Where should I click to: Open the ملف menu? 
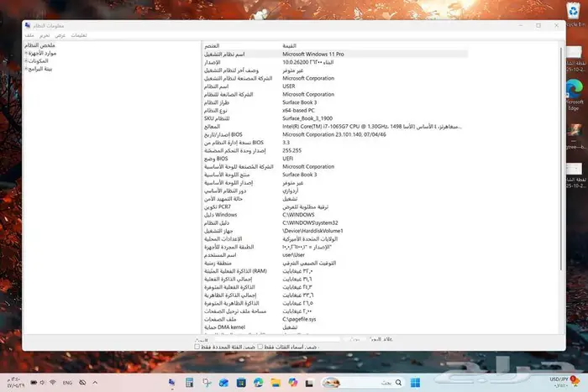coord(29,36)
